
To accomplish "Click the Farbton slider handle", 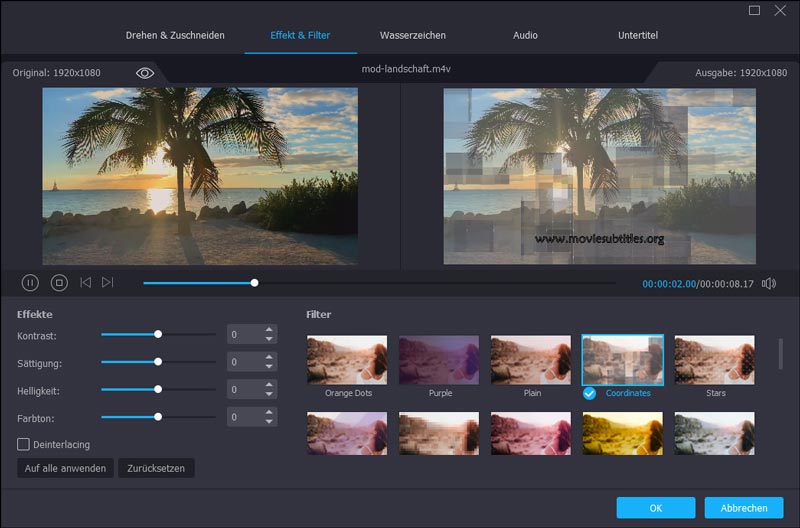I will click(158, 416).
